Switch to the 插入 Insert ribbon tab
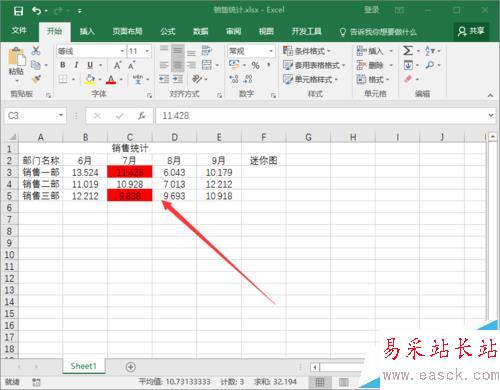The width and height of the screenshot is (500, 390). pos(87,31)
